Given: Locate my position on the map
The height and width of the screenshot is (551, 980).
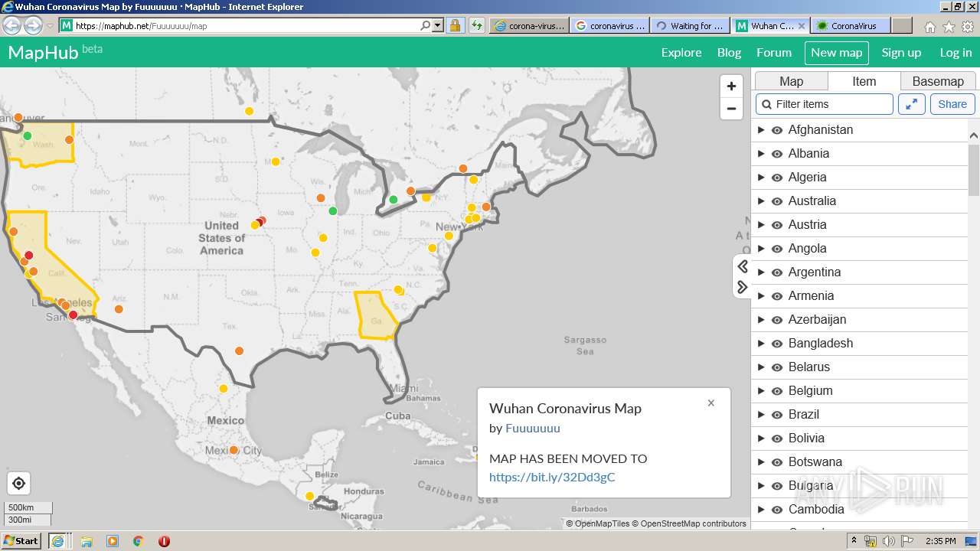Looking at the screenshot, I should [19, 484].
